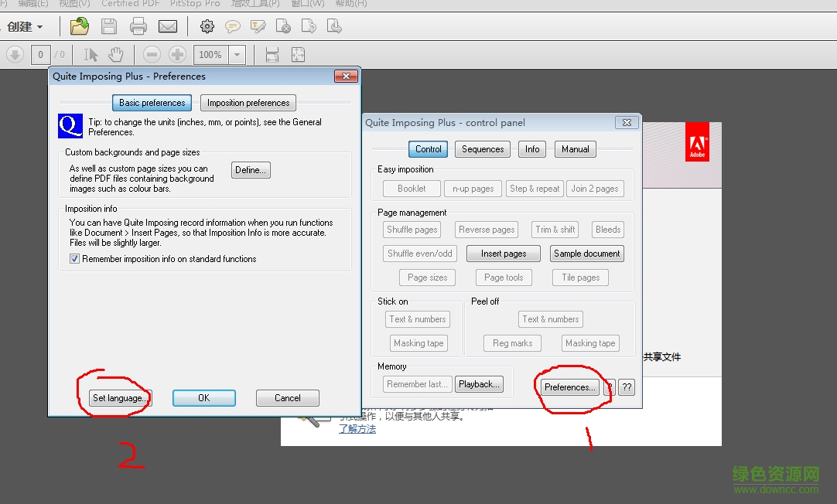The width and height of the screenshot is (837, 504).
Task: Click the extract page icon
Action: [334, 26]
